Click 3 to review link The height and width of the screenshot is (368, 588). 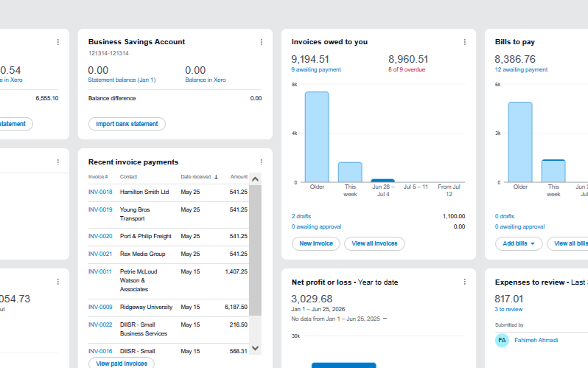pos(508,310)
